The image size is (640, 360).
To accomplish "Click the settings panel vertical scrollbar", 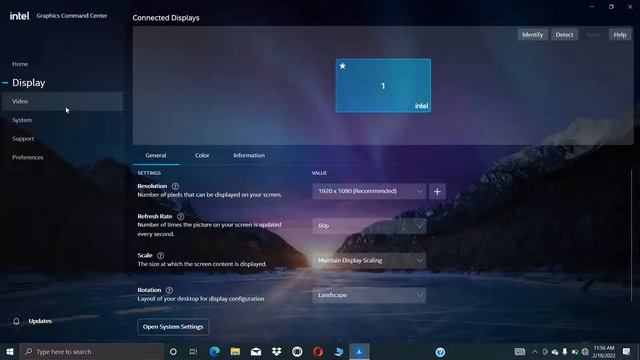I will [x=631, y=236].
